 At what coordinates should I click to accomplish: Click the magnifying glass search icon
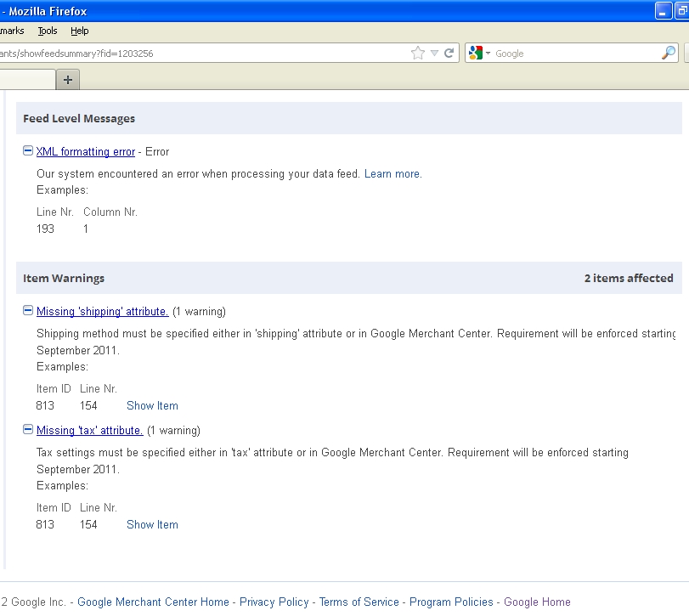tap(669, 54)
